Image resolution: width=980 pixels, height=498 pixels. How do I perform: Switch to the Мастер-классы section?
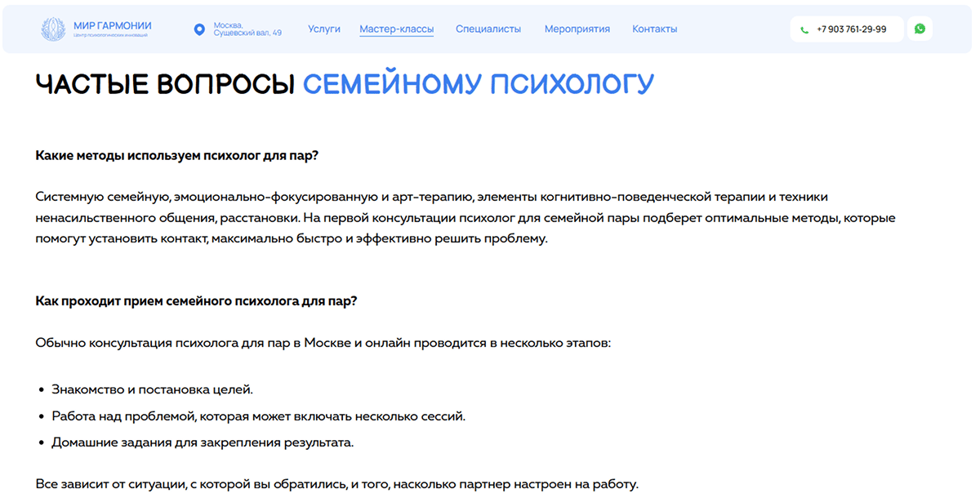coord(397,28)
